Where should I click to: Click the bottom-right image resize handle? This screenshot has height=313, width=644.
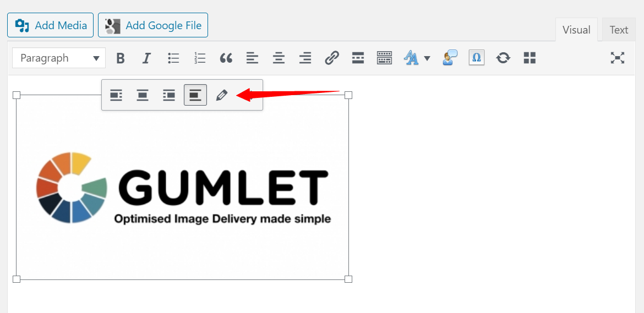pyautogui.click(x=348, y=279)
